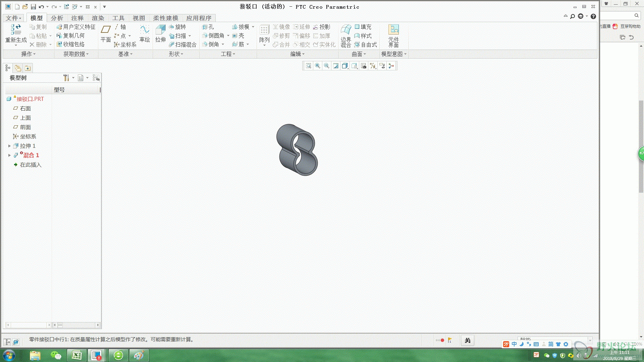This screenshot has height=362, width=644.
Task: Click the 收缩包络 shrinkwrap tool
Action: coord(70,44)
